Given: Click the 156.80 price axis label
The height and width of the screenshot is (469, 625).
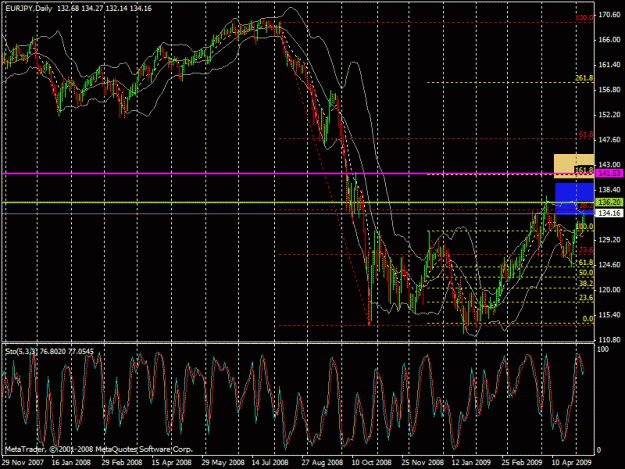Looking at the screenshot, I should point(609,90).
